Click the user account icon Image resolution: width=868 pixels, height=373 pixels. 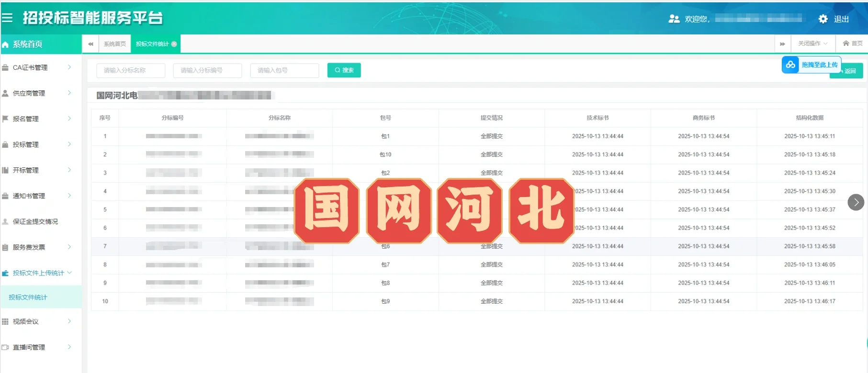(674, 19)
